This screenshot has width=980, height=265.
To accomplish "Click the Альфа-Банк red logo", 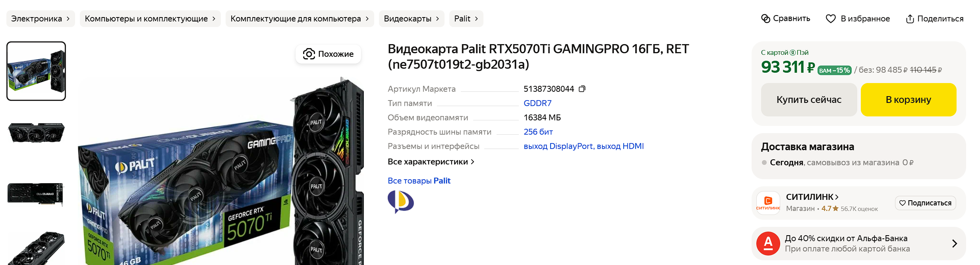I will [768, 244].
